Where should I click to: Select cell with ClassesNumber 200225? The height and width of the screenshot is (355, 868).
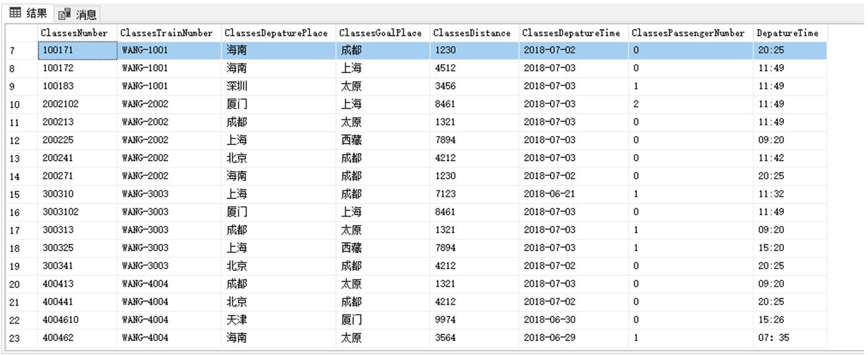[77, 141]
